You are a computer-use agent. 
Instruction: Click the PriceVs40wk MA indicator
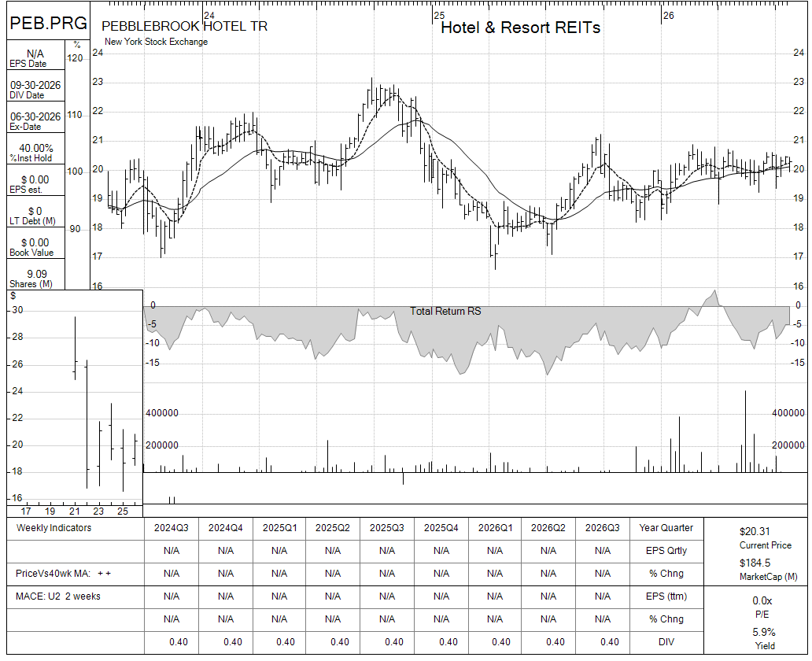63,574
